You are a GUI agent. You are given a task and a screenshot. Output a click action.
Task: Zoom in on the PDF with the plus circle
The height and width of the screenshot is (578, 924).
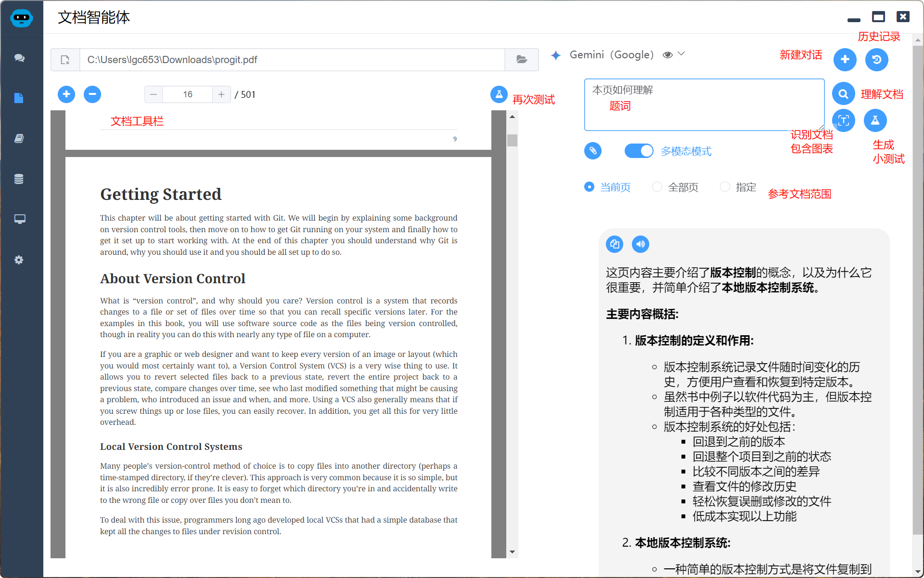pos(66,94)
